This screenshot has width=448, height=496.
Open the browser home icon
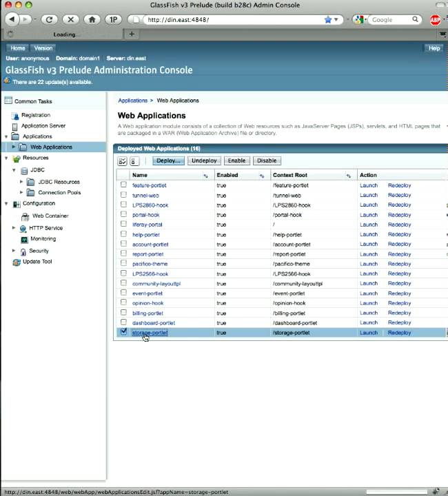[92, 19]
